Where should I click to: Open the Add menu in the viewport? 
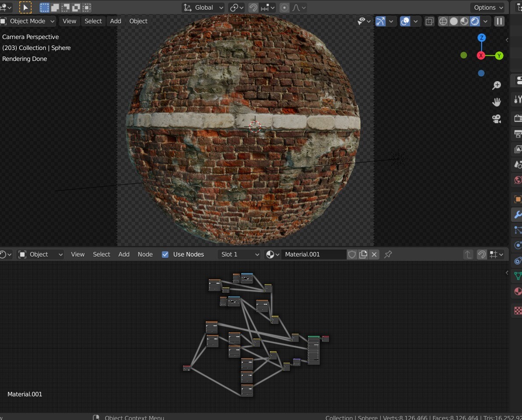[115, 21]
